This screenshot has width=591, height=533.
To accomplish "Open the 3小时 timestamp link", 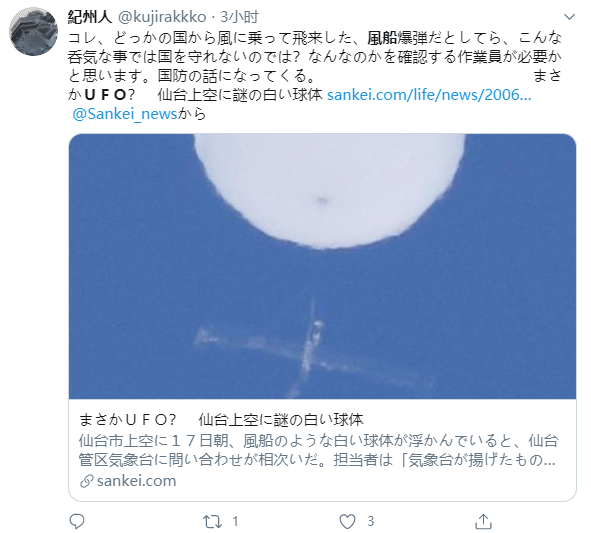I will pyautogui.click(x=239, y=17).
